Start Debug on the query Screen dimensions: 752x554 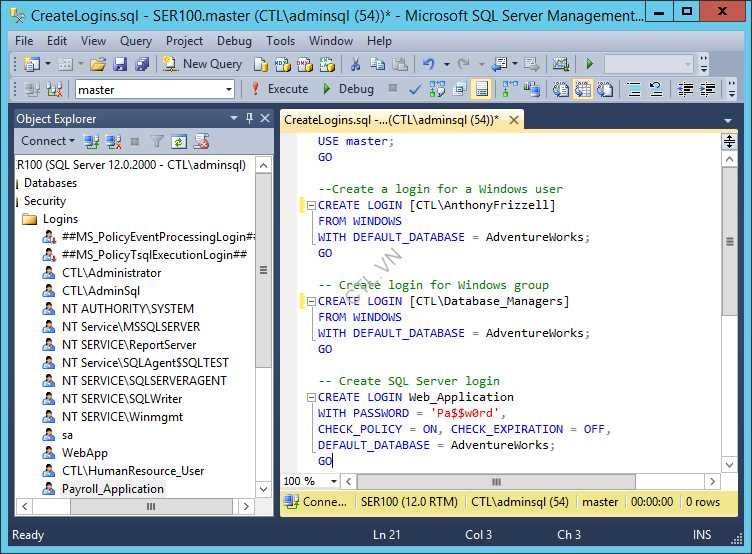pyautogui.click(x=348, y=89)
